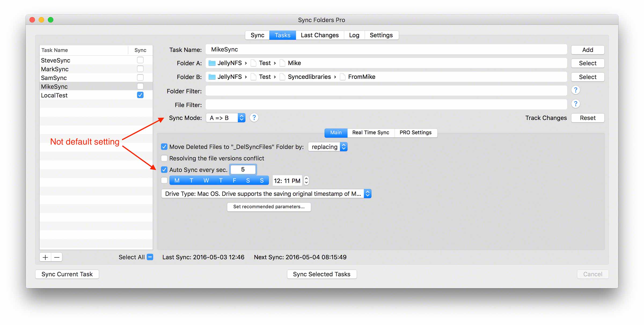Image resolution: width=644 pixels, height=325 pixels.
Task: Open the PRO Settings tab
Action: pyautogui.click(x=416, y=133)
